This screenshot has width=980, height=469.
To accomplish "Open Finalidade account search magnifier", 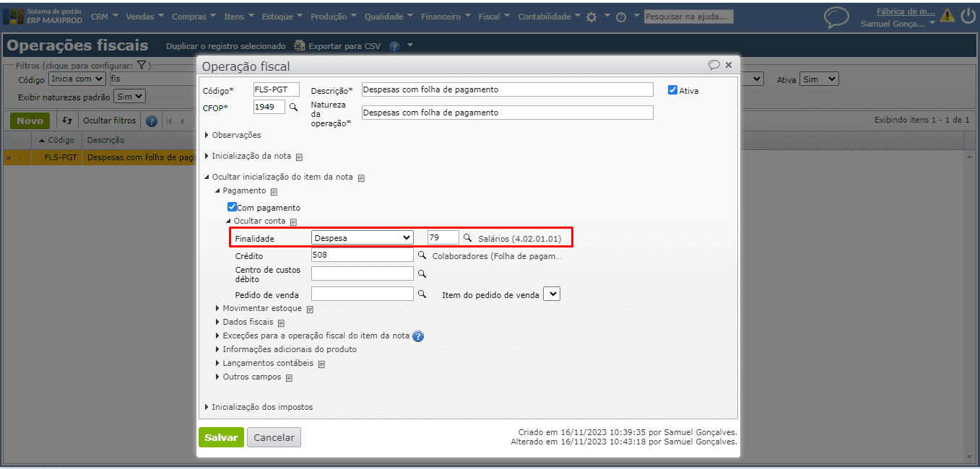I will pyautogui.click(x=467, y=237).
